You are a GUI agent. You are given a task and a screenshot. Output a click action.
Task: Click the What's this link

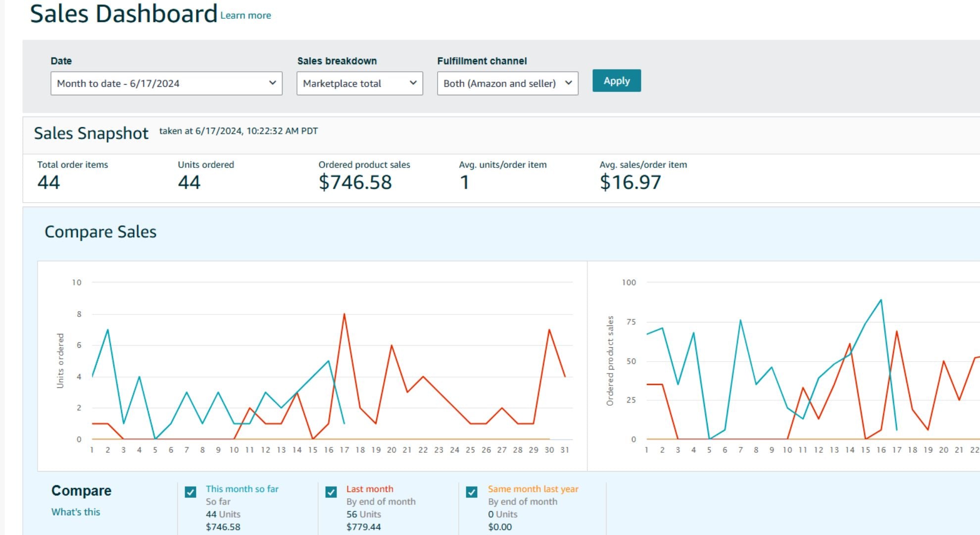point(76,512)
